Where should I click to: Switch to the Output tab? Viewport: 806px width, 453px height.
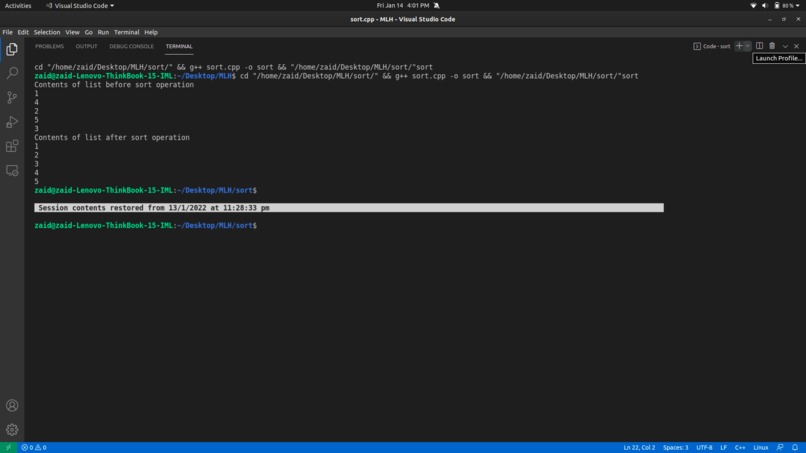pyautogui.click(x=86, y=46)
